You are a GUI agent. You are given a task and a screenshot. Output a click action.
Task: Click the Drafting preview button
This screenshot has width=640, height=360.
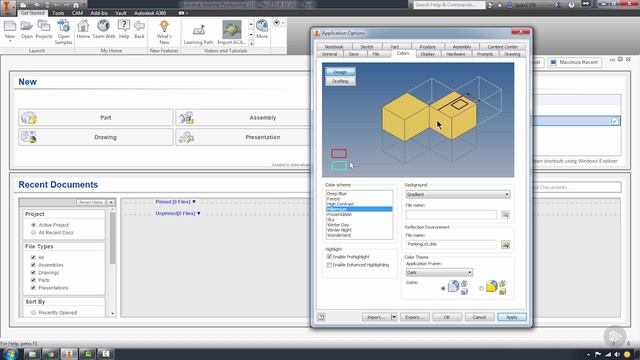tap(340, 81)
